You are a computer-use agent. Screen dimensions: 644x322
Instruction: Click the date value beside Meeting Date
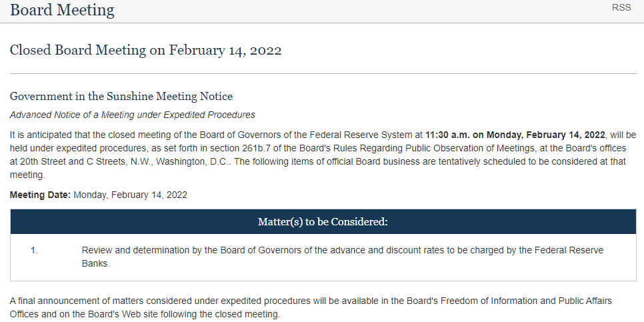click(x=131, y=195)
